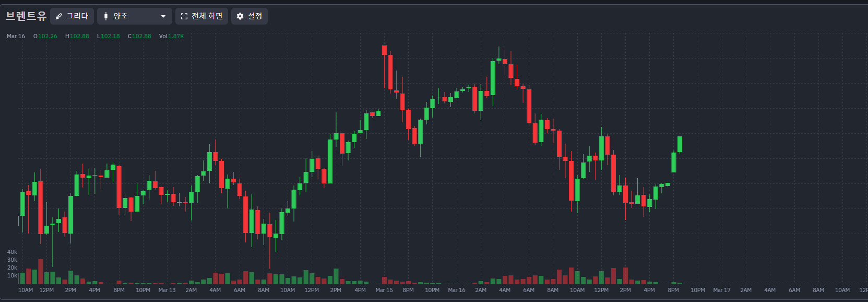Enter 전체 화면 fullscreen mode

click(201, 16)
